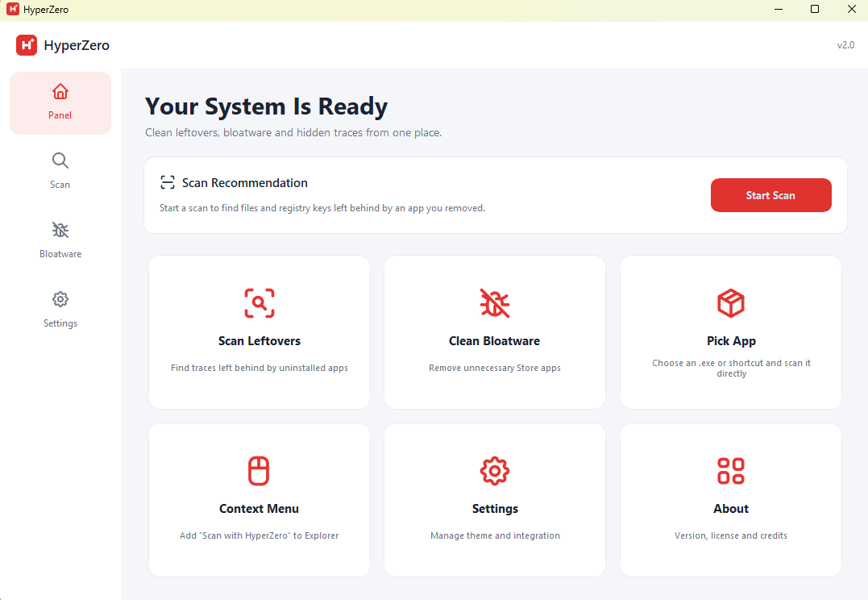
Task: Click the "Scan Recommendation" heading text
Action: (245, 183)
